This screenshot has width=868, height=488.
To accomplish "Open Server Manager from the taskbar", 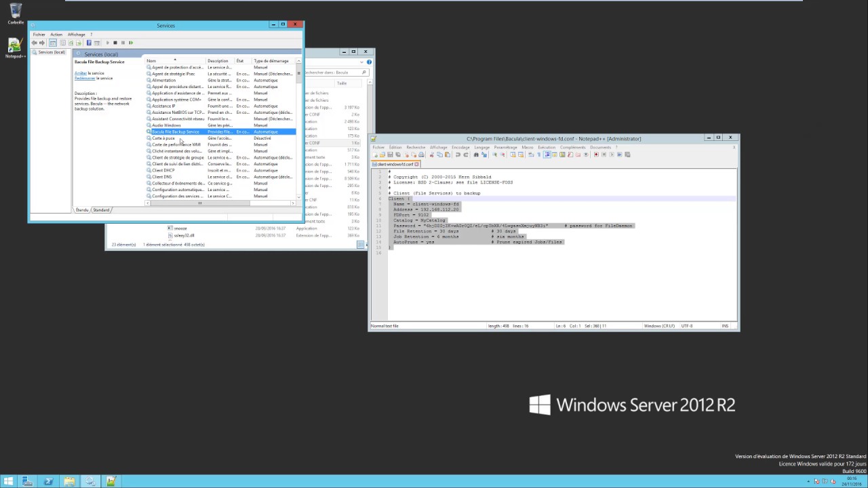I will tap(28, 481).
